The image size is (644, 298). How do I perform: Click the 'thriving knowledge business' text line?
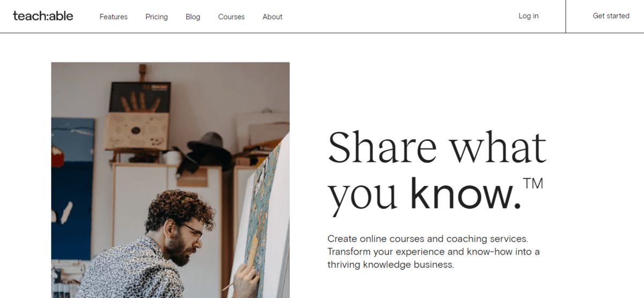[391, 265]
